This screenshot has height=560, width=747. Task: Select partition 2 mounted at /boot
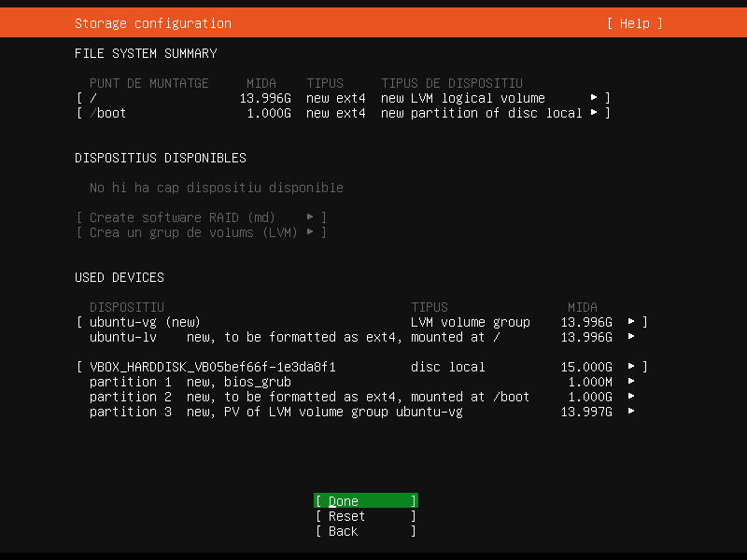308,397
